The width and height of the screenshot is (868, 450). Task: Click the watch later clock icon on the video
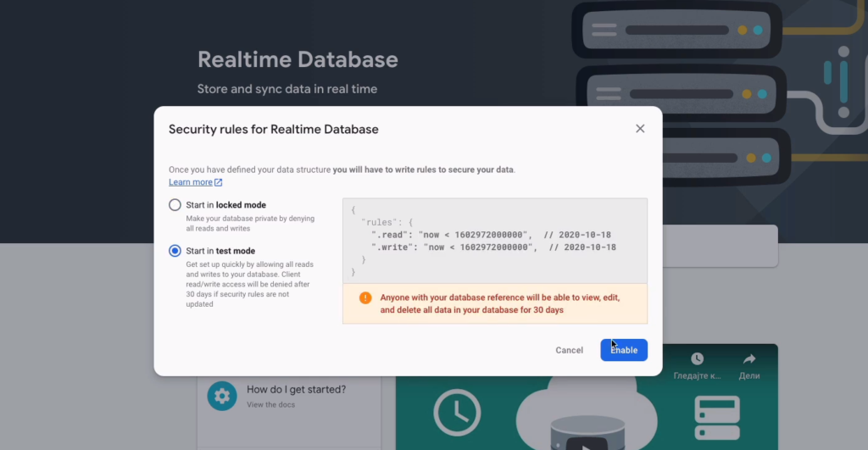(x=697, y=359)
